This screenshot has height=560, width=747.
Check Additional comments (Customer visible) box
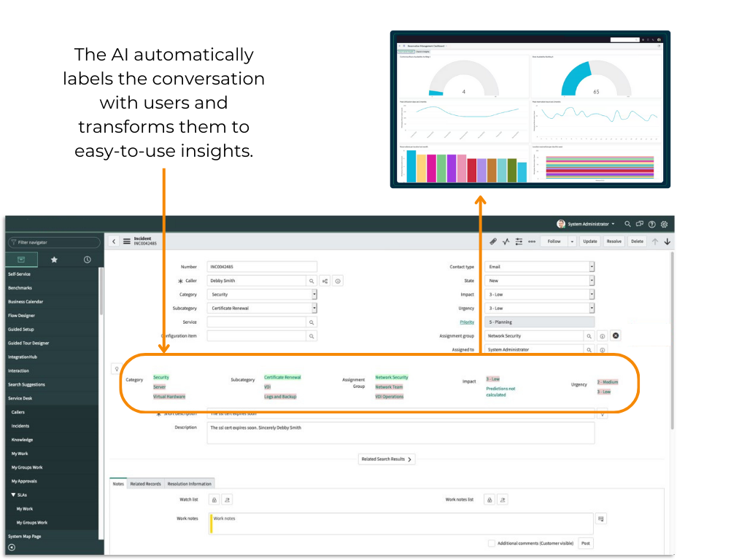pos(491,543)
